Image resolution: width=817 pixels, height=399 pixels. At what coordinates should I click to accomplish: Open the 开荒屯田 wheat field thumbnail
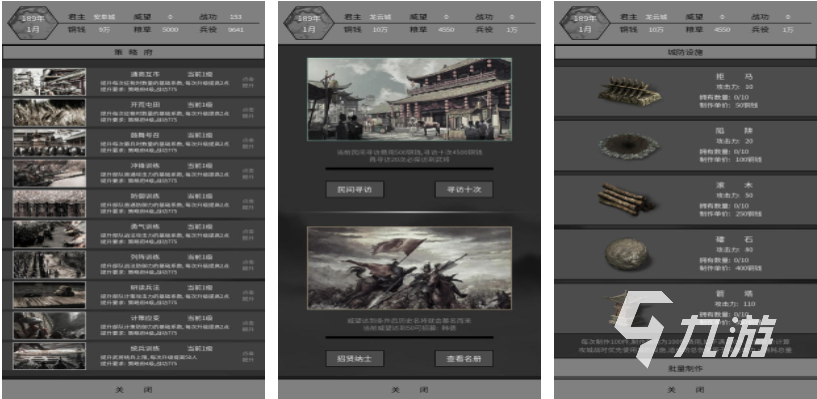click(x=49, y=112)
